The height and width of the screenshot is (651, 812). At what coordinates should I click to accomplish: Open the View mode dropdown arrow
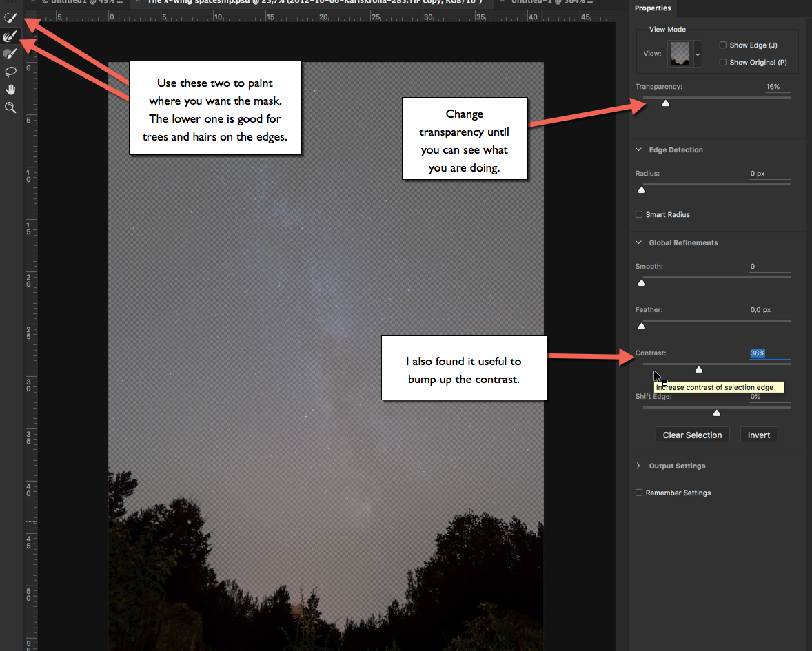(698, 54)
